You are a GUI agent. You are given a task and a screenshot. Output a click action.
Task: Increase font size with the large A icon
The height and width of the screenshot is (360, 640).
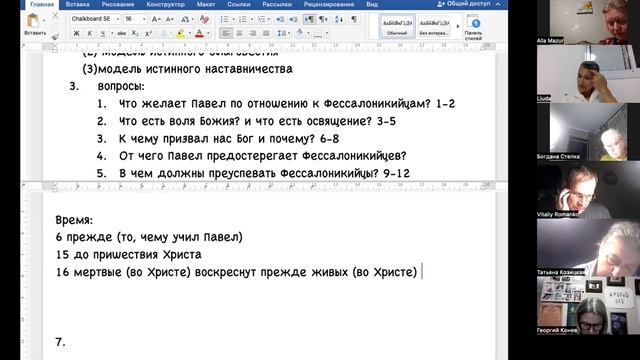156,19
